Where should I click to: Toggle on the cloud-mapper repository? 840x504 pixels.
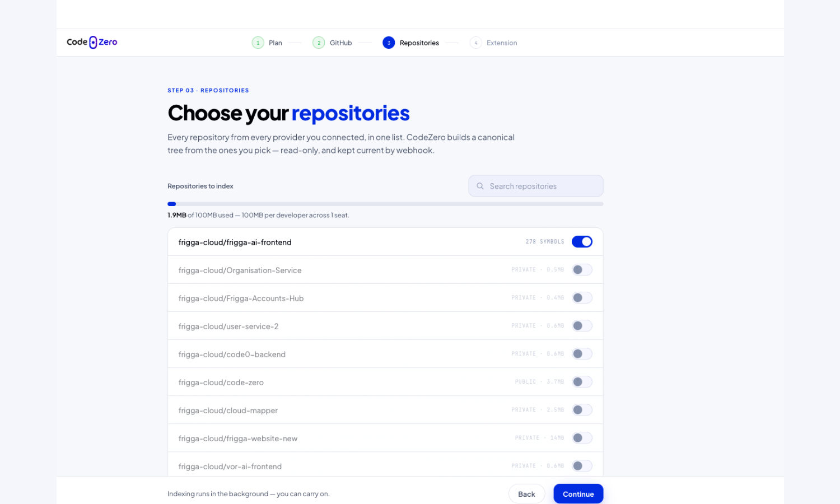[x=582, y=410]
